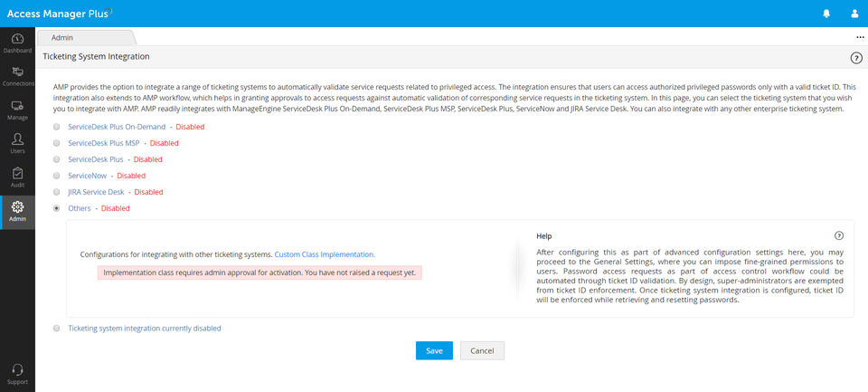Click the ServiceDesk Plus On-Demand label
868x392 pixels.
pyautogui.click(x=117, y=127)
